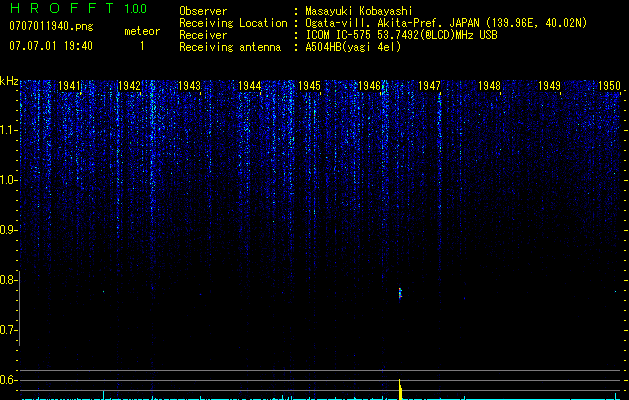The image size is (629, 400).
Task: Click the 1949 time marker
Action: [549, 86]
